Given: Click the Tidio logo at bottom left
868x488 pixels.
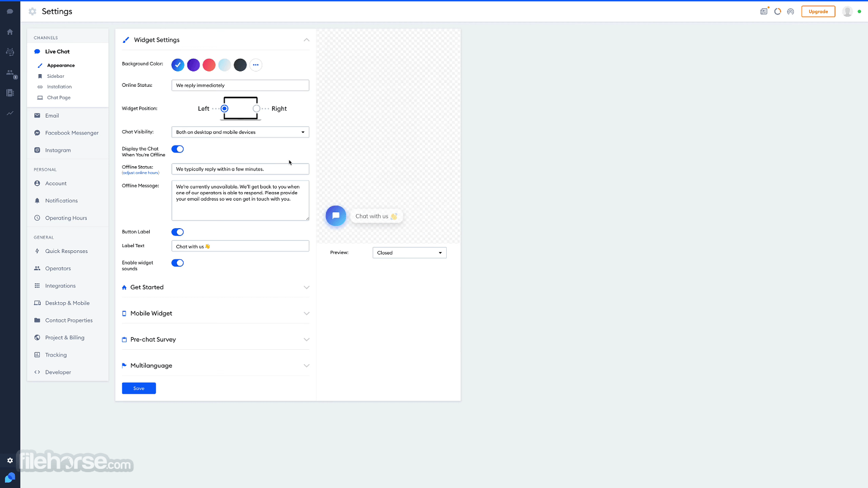Looking at the screenshot, I should [10, 478].
